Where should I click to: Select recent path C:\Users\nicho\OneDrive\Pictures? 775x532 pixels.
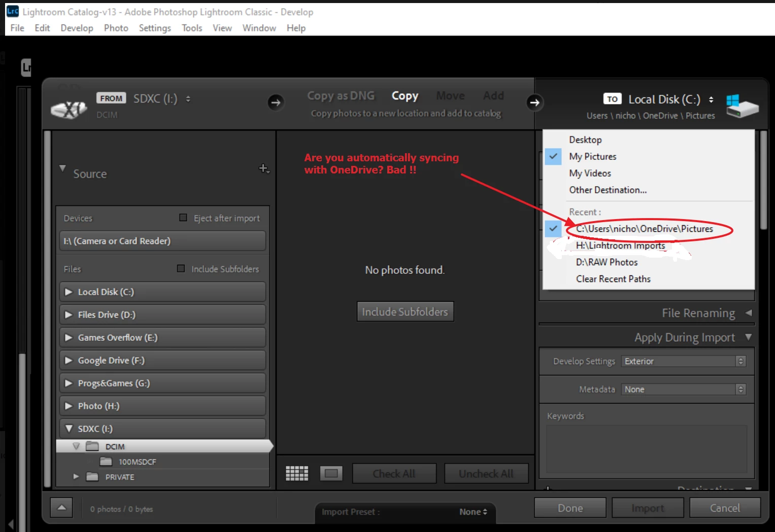(x=644, y=229)
